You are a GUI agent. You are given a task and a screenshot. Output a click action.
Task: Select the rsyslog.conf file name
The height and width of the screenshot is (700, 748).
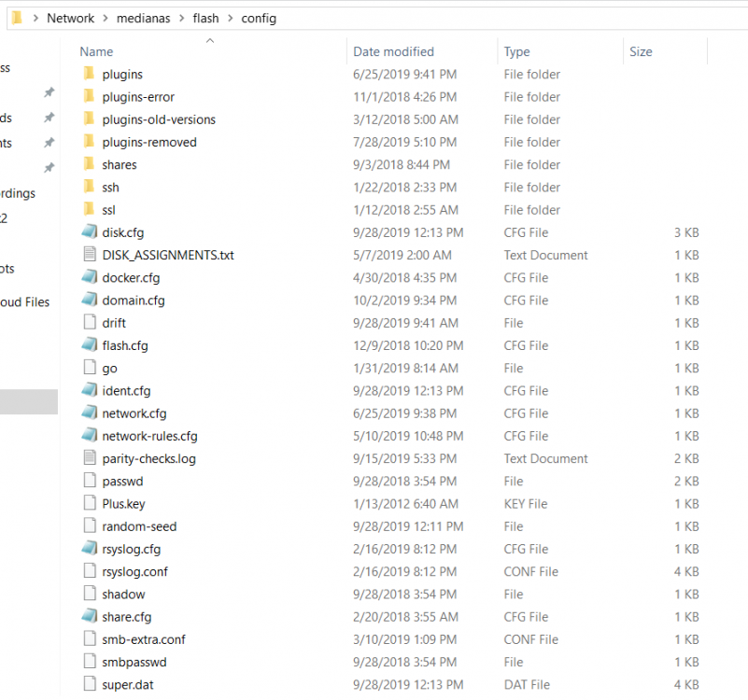pos(135,571)
